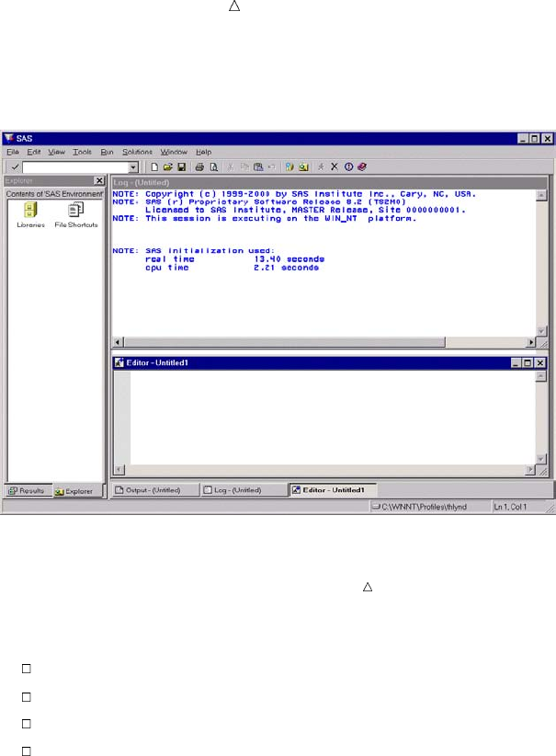Click the Editor window's right scroll arrow
The image size is (556, 756).
pyautogui.click(x=530, y=470)
